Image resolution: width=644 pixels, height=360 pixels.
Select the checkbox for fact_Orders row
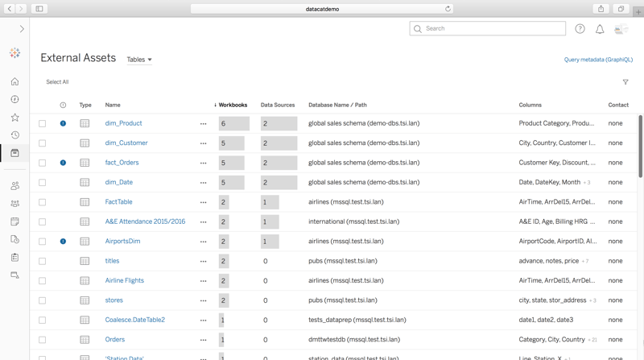pos(43,163)
